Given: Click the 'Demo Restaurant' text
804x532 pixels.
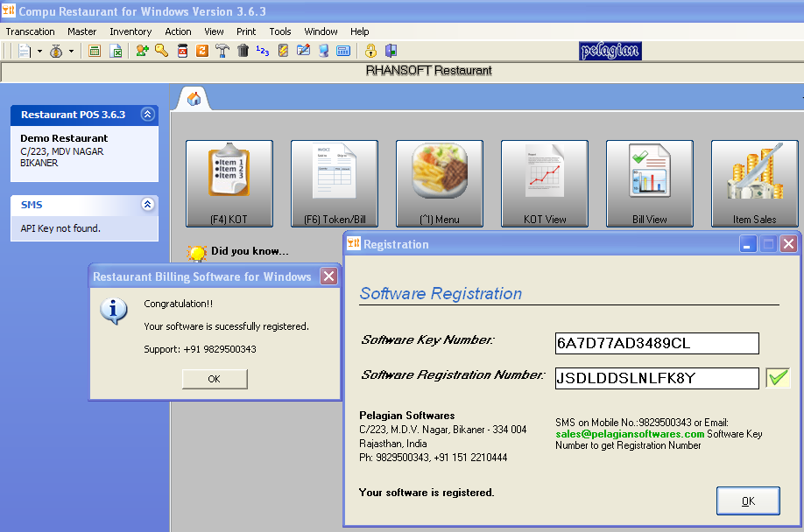Looking at the screenshot, I should (x=64, y=138).
